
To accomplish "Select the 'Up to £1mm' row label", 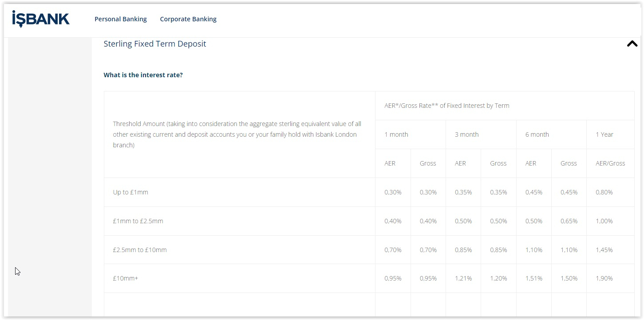I will point(130,192).
